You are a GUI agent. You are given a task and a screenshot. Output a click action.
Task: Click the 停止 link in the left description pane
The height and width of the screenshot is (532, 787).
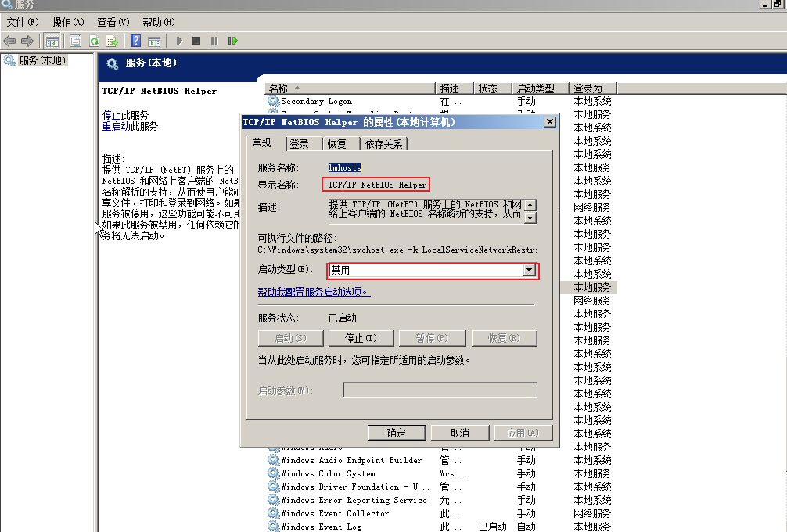[x=111, y=115]
